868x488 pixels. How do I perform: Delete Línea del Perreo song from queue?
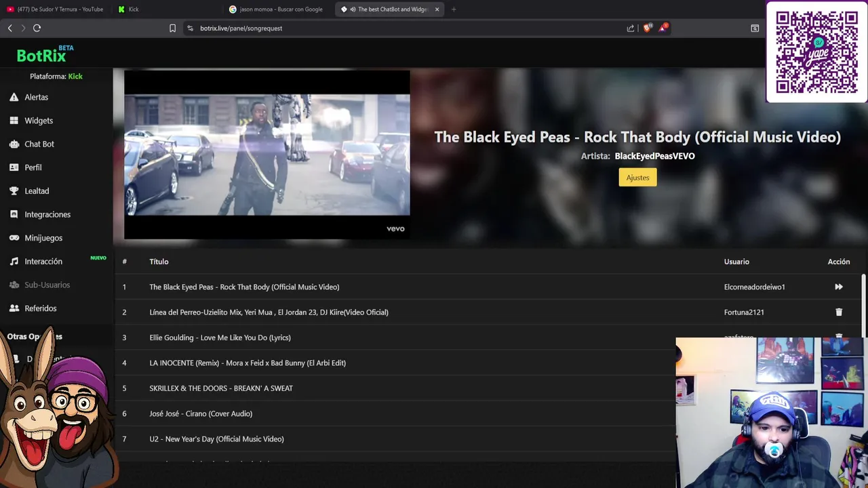point(839,312)
